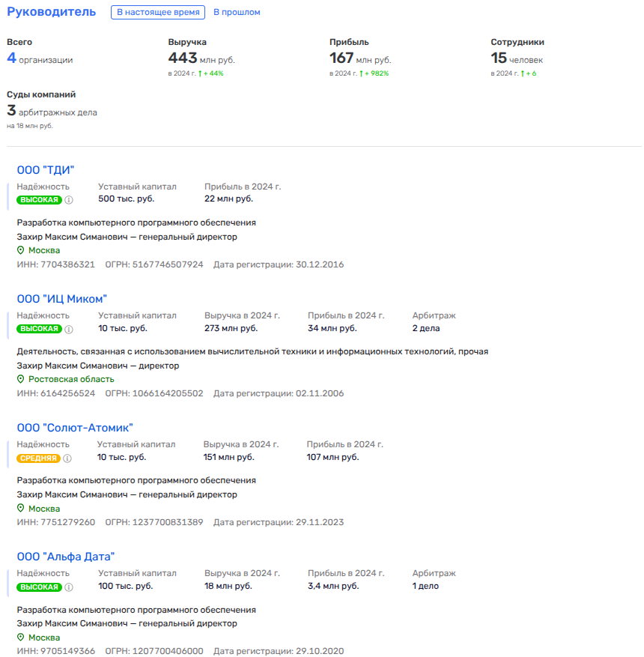
Task: Click the ВЫСОКАЯ badge under ООО ТДИ
Action: pos(39,200)
